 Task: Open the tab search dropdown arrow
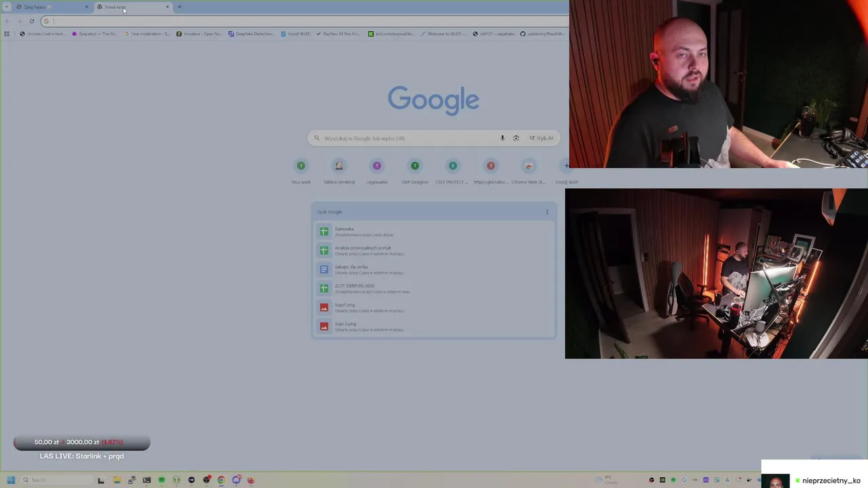click(6, 7)
